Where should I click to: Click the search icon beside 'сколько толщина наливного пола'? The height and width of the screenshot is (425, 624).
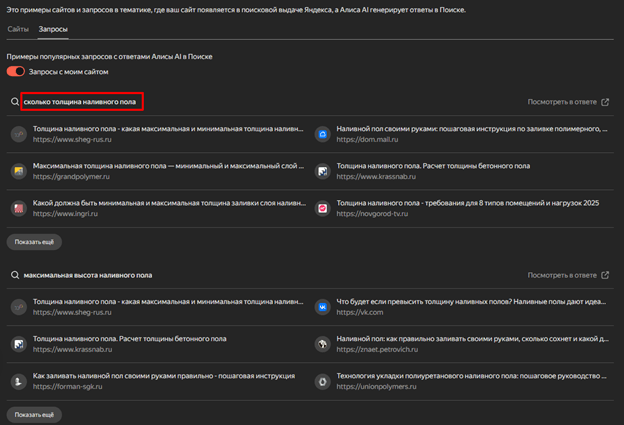pyautogui.click(x=15, y=102)
